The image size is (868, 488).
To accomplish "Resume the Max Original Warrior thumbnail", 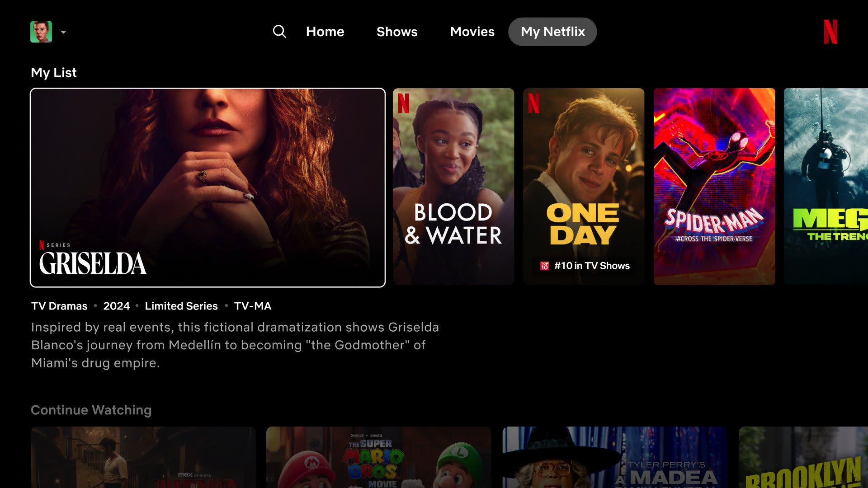I will (143, 457).
